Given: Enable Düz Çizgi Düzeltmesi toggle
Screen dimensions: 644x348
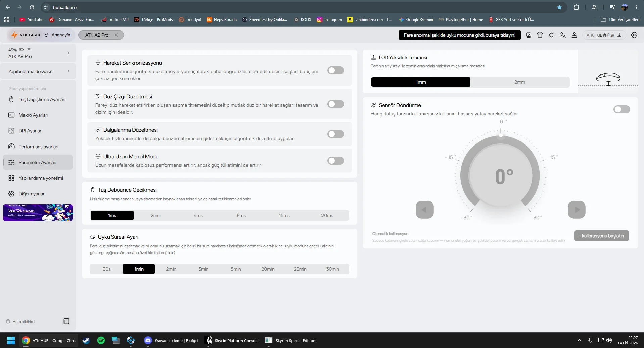Looking at the screenshot, I should point(336,104).
